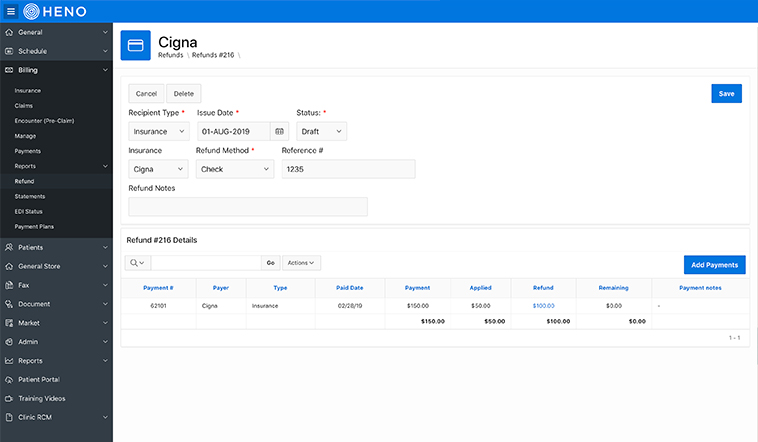The width and height of the screenshot is (758, 442).
Task: Expand the Billing Reports submenu chevron
Action: [x=105, y=166]
